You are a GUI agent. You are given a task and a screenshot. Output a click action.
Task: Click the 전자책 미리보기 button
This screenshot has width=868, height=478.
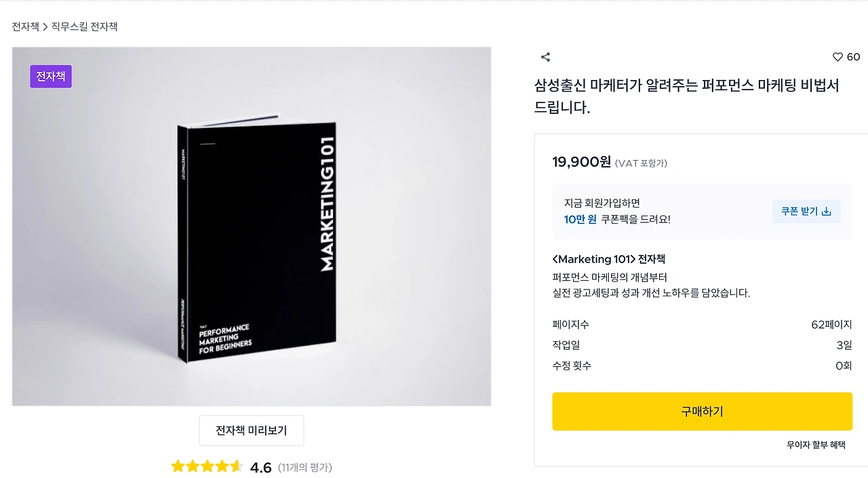point(252,431)
